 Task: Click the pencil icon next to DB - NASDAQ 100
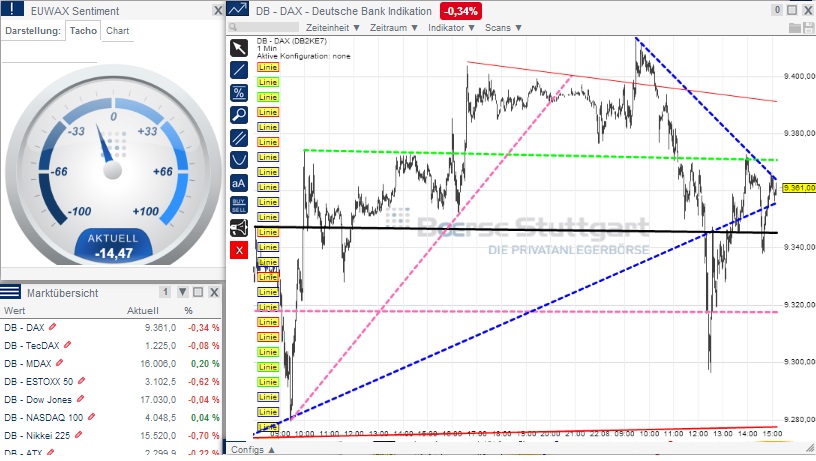(x=92, y=416)
